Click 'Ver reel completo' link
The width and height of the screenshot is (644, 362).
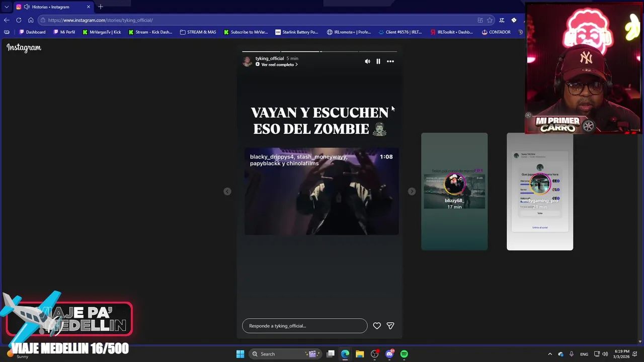(x=277, y=64)
